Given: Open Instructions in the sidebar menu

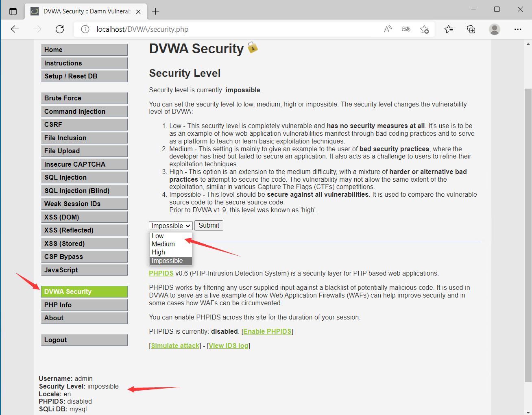Looking at the screenshot, I should (84, 63).
